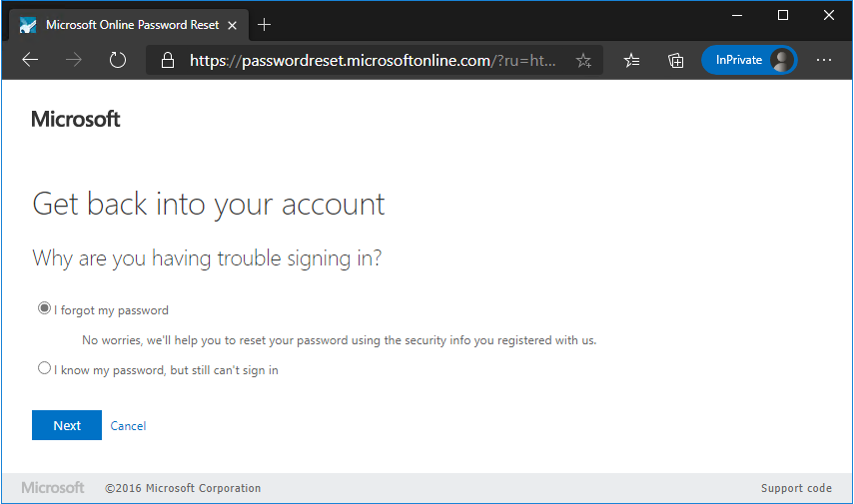The height and width of the screenshot is (504, 854).
Task: Click 'Get back into your account' heading
Action: [x=209, y=205]
